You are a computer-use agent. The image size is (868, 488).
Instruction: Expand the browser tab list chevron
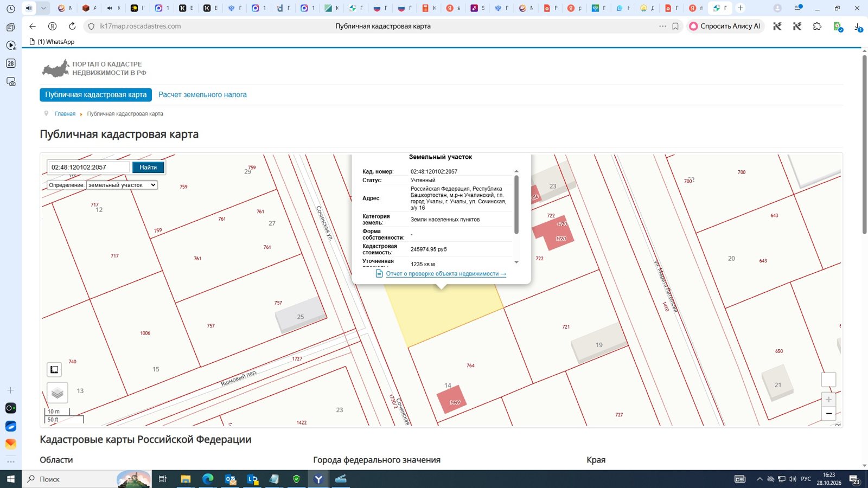(x=43, y=8)
